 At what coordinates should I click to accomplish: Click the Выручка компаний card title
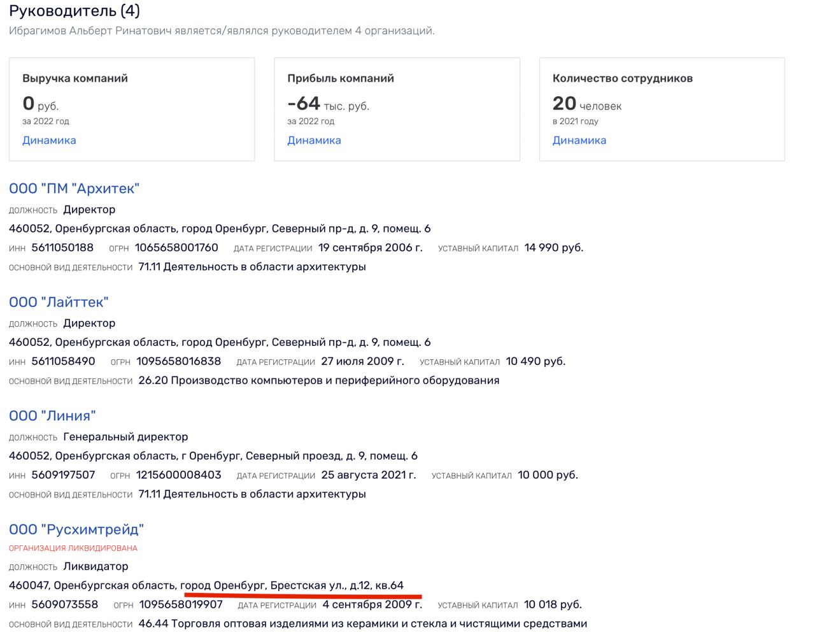point(75,78)
